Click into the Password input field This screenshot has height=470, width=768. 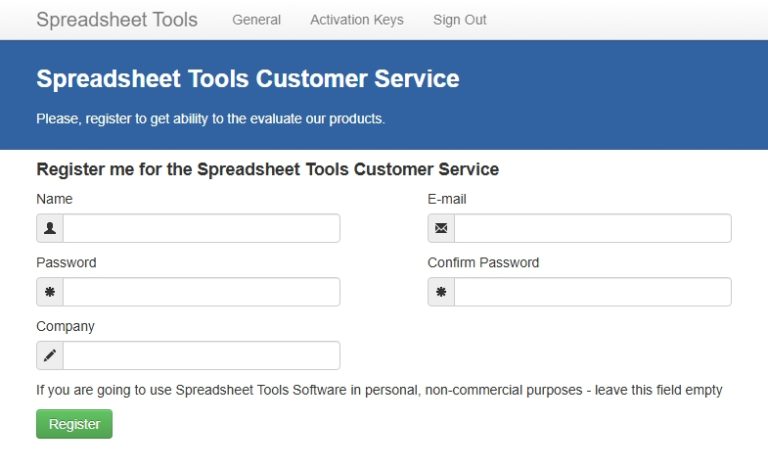click(201, 292)
